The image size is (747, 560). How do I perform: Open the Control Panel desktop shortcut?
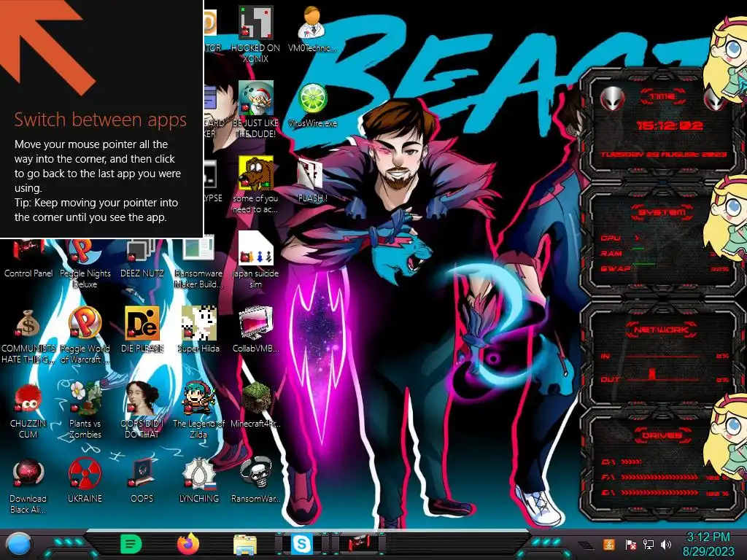[28, 260]
